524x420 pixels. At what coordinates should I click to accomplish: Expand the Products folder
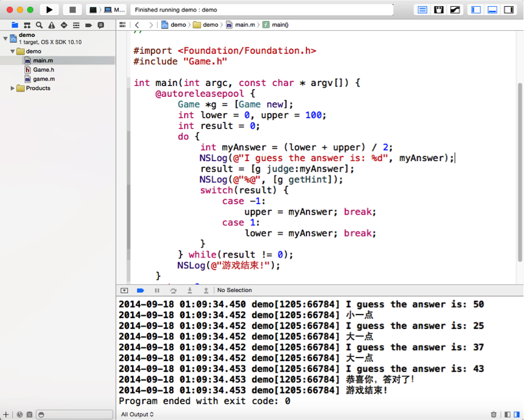tap(12, 88)
